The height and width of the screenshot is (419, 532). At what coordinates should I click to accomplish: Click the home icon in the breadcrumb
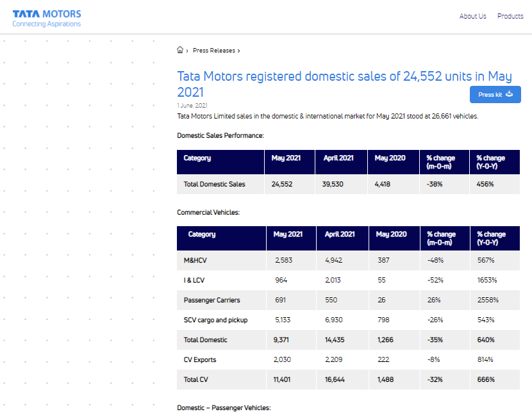[180, 50]
